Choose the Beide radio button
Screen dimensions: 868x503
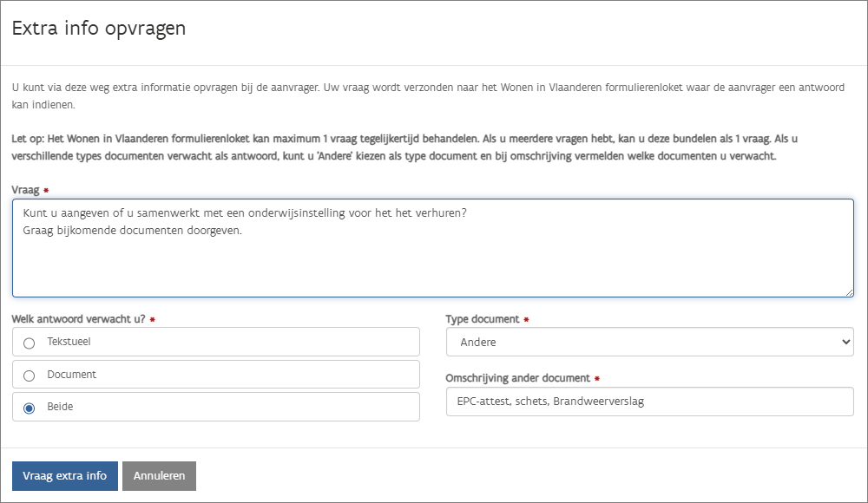coord(30,408)
